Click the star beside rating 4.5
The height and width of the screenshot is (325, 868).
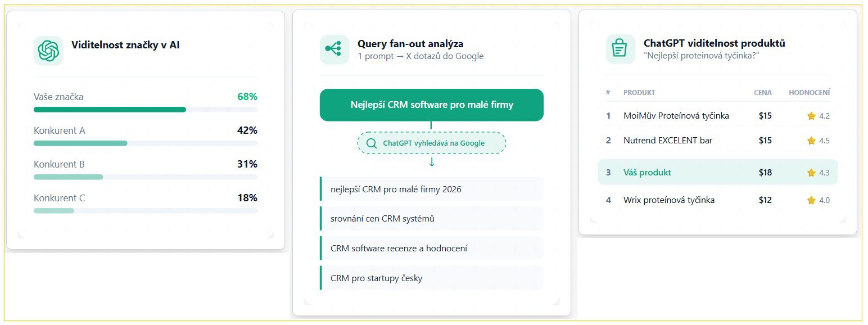[x=811, y=141]
